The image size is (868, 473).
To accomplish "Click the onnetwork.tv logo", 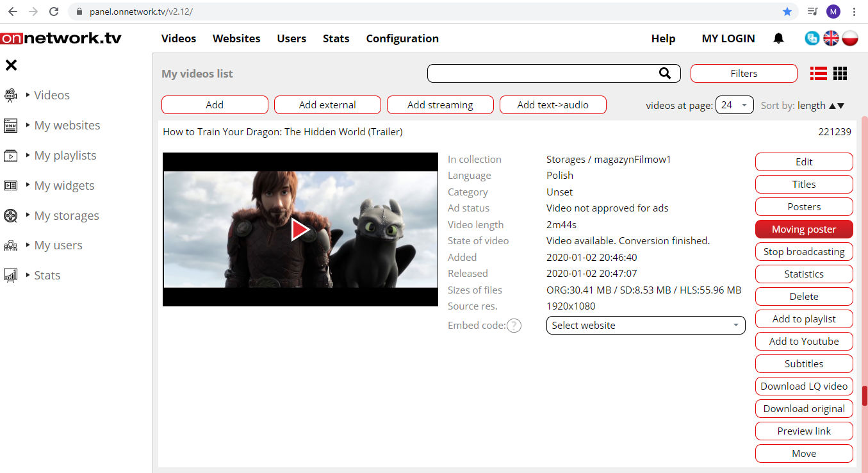I will (x=61, y=38).
